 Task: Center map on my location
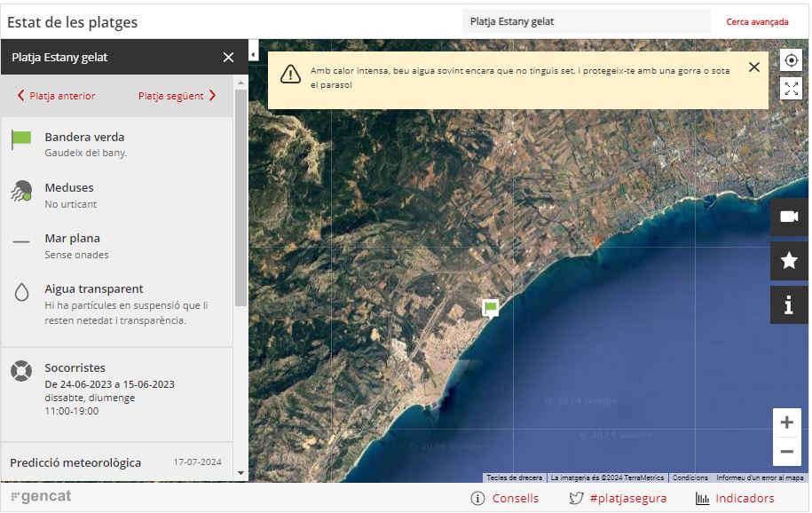coord(791,60)
